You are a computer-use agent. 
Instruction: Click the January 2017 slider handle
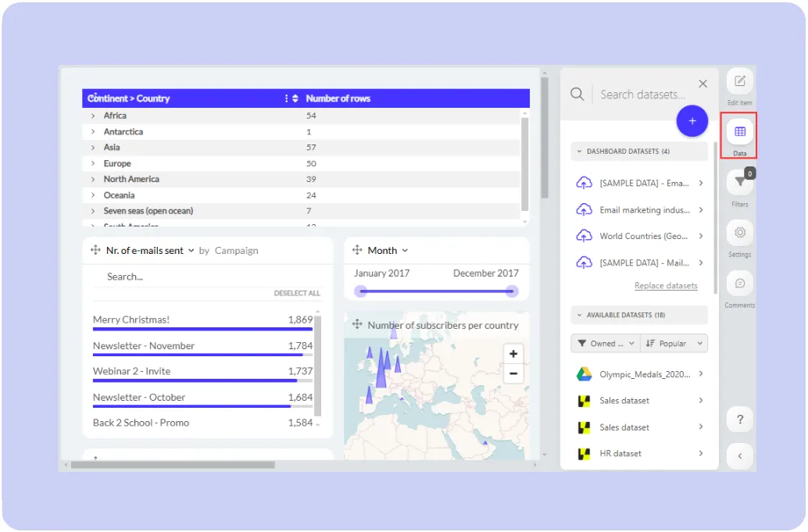tap(361, 291)
